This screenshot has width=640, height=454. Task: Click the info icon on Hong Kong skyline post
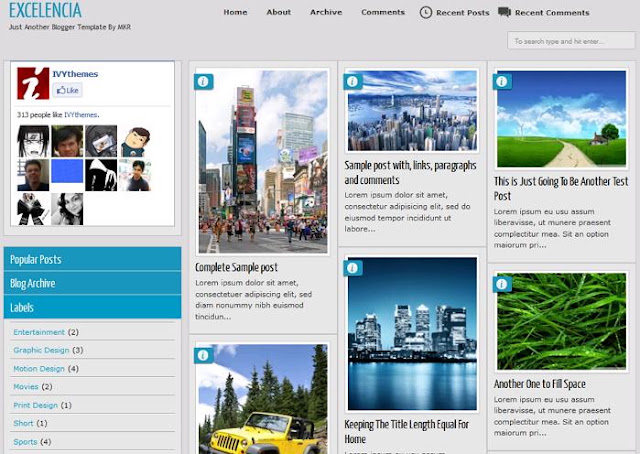(x=353, y=82)
